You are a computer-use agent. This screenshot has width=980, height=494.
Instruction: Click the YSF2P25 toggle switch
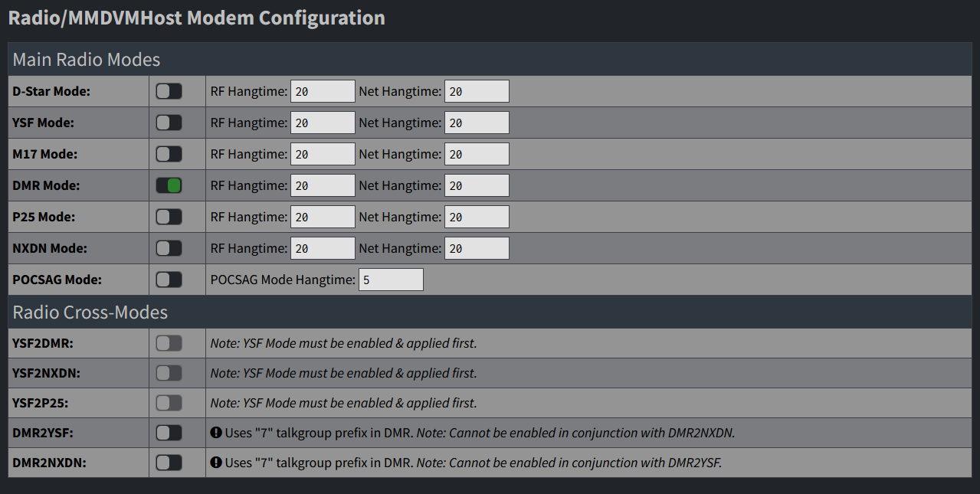pos(169,403)
